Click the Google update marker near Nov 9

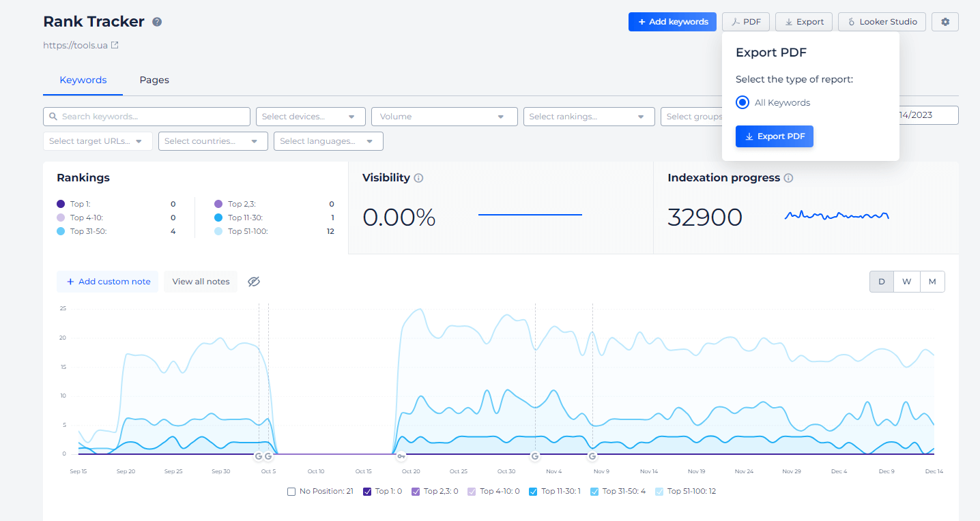click(x=592, y=456)
